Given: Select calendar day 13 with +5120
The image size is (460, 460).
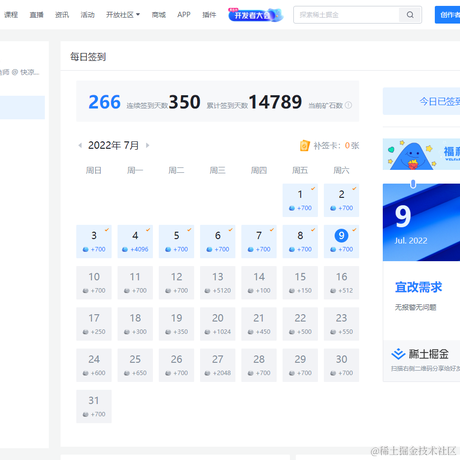Looking at the screenshot, I should (218, 283).
